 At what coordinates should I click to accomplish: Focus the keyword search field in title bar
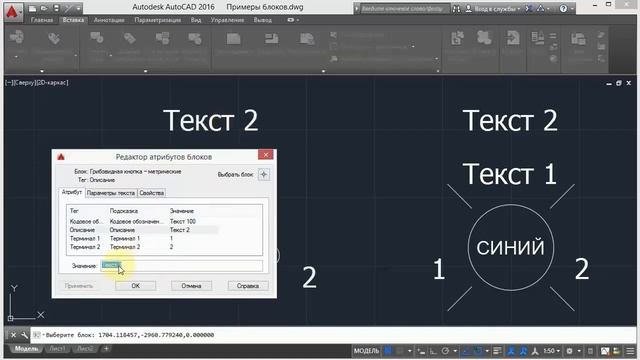point(404,8)
